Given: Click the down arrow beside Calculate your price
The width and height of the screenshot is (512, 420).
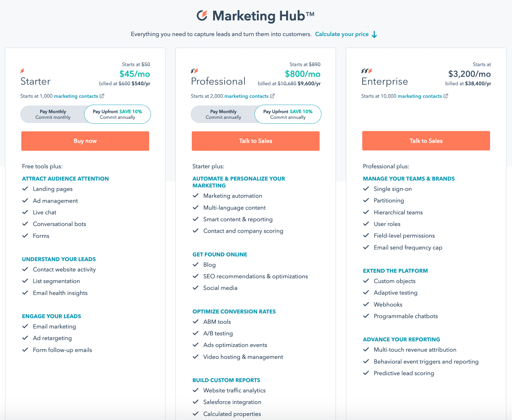Looking at the screenshot, I should coord(374,34).
